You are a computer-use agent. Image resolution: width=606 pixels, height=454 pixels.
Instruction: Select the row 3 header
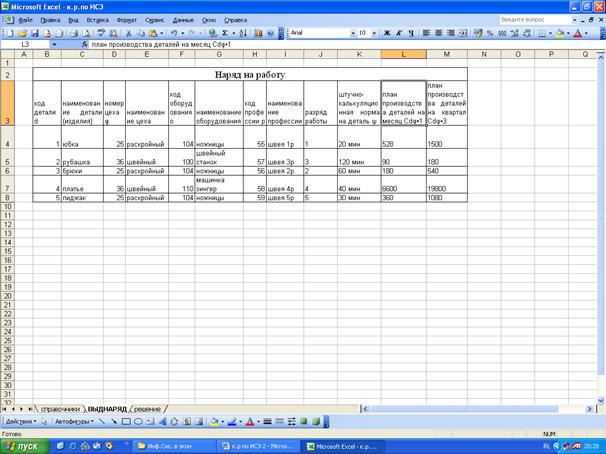coord(7,103)
